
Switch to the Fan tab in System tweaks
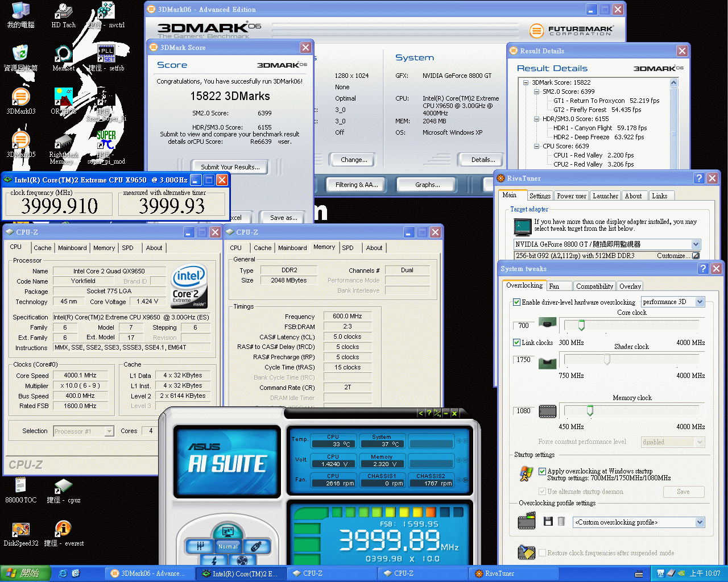[x=554, y=286]
